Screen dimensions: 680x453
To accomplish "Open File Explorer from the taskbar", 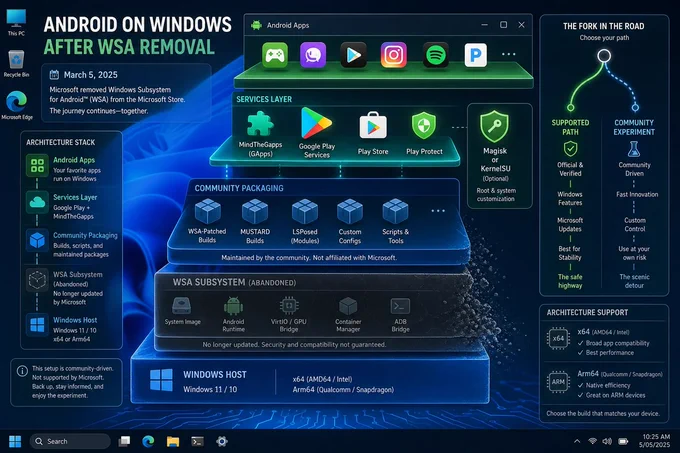I will [x=173, y=441].
